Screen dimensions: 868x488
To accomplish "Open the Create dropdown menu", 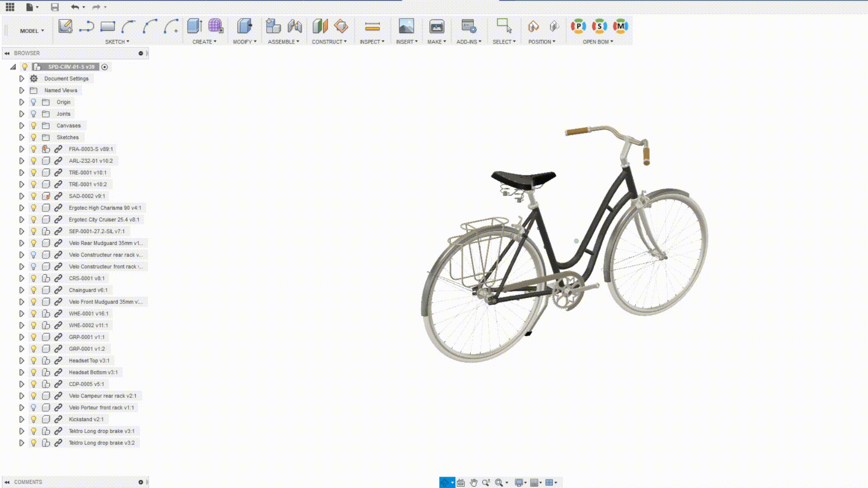I will click(204, 41).
